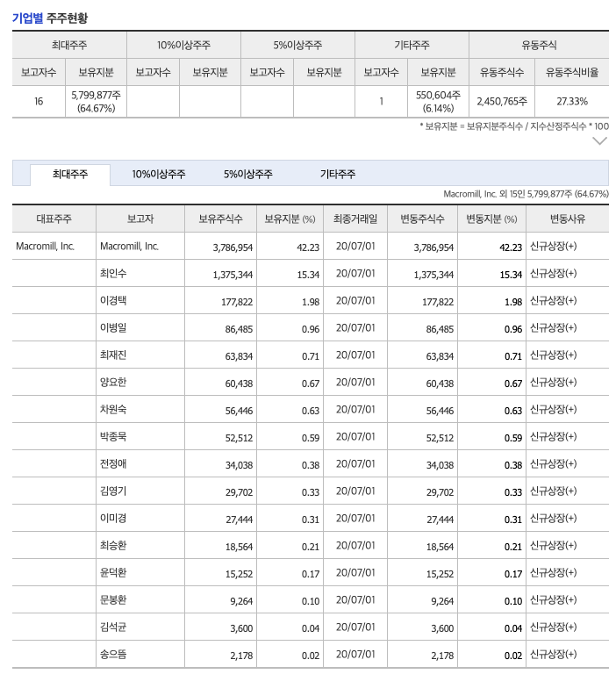Expand the summary table chevron arrow
The width and height of the screenshot is (616, 674).
click(x=599, y=141)
